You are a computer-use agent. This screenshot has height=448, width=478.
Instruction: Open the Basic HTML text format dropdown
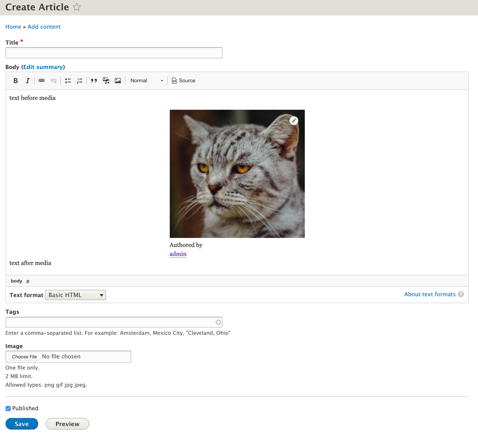point(75,295)
